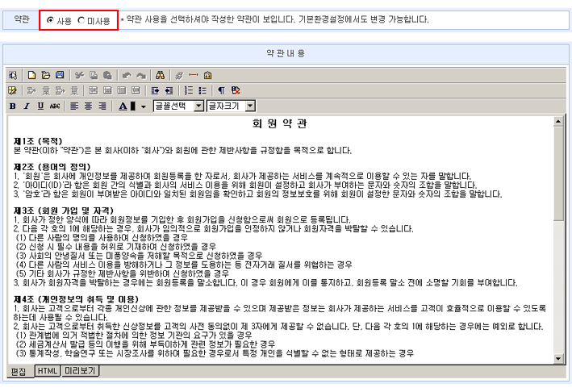The height and width of the screenshot is (392, 572).
Task: Insert a numbered list
Action: tap(189, 90)
